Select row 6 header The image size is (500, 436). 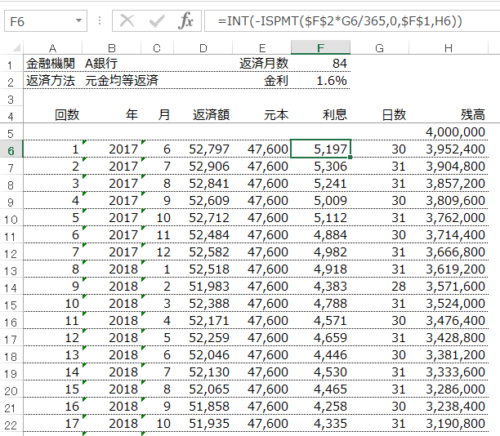point(11,150)
